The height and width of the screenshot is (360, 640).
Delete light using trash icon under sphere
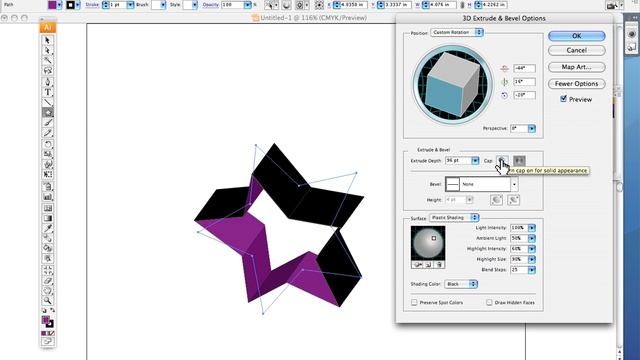coord(439,265)
